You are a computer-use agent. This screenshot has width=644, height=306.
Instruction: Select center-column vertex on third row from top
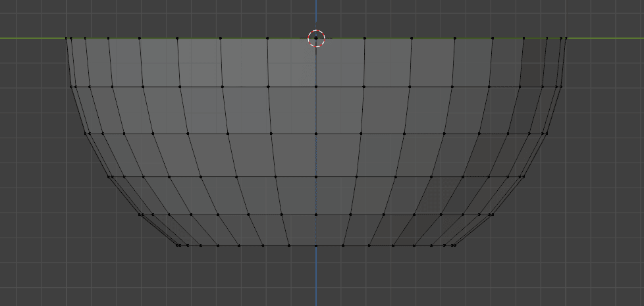316,134
